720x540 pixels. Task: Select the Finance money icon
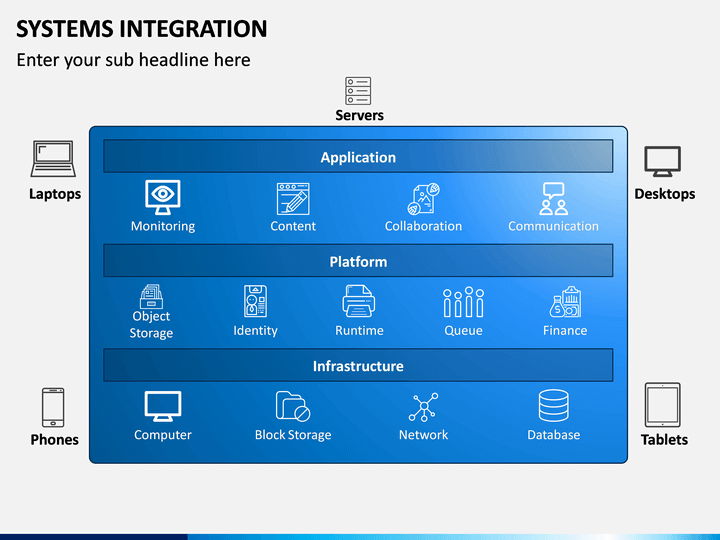tap(565, 302)
